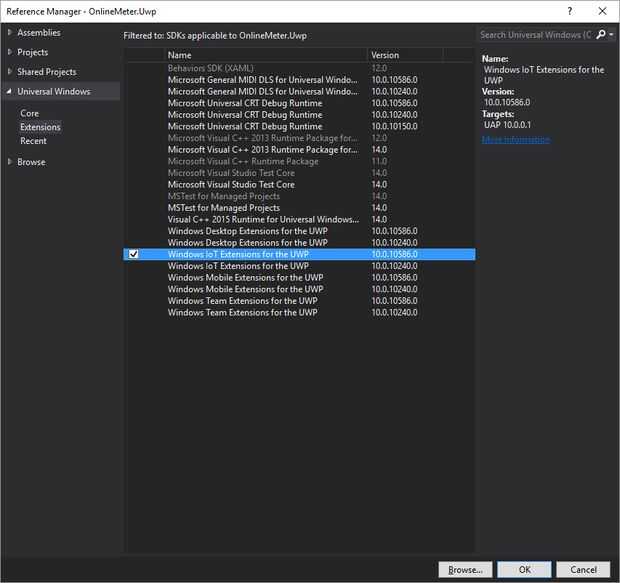Open search options dropdown arrow
The width and height of the screenshot is (620, 583).
pos(611,35)
